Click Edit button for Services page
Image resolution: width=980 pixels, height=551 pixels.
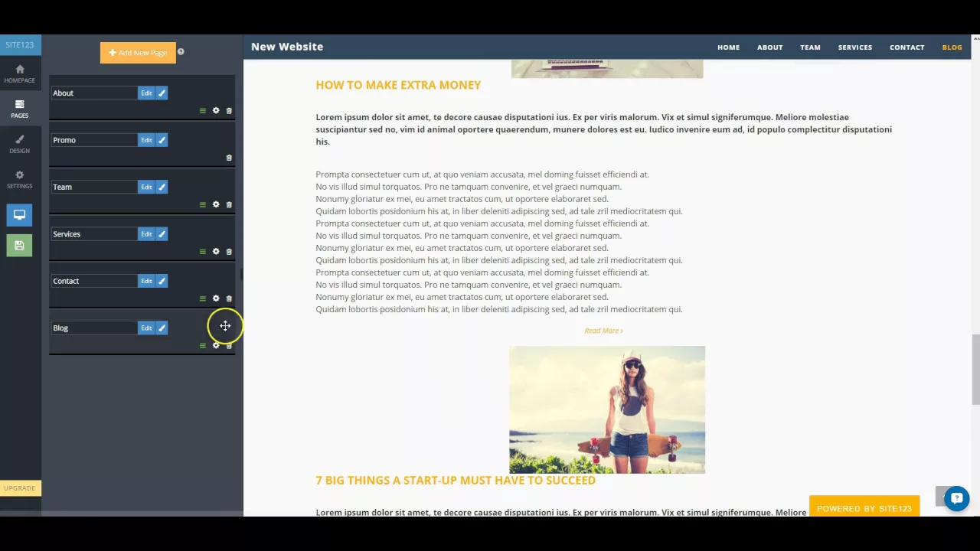click(x=146, y=234)
